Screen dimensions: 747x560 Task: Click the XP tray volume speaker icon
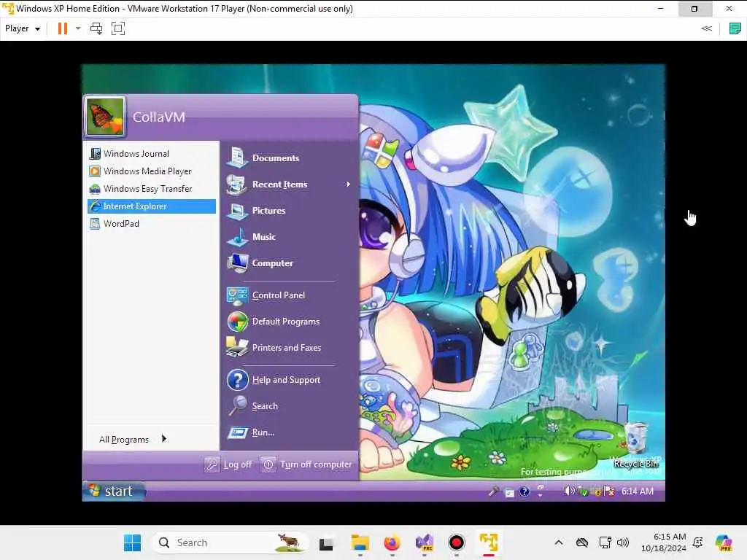[568, 491]
